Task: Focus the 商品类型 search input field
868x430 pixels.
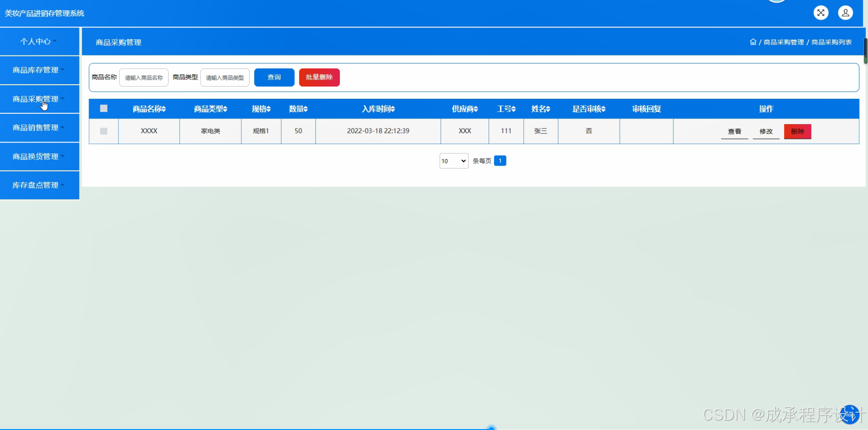Action: click(x=225, y=78)
